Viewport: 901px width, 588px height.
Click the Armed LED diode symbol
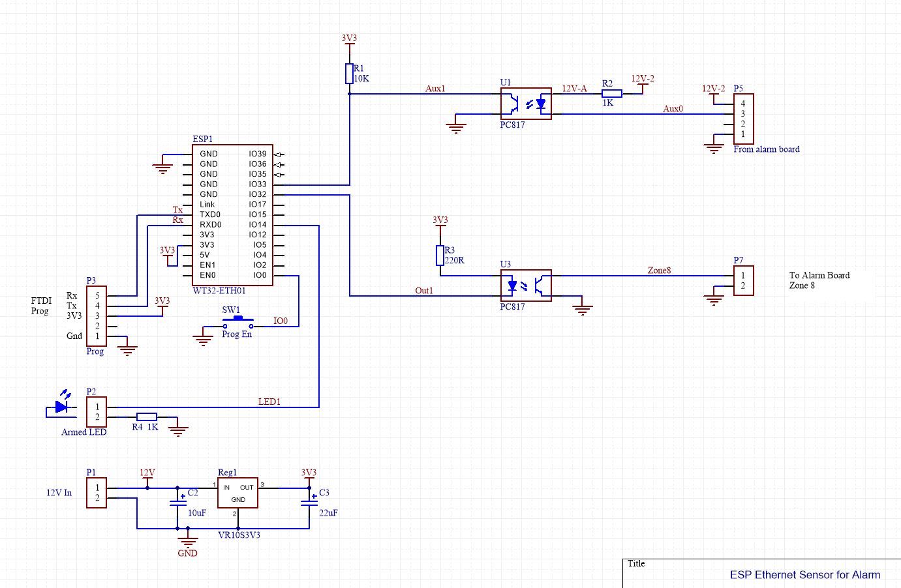pyautogui.click(x=61, y=407)
